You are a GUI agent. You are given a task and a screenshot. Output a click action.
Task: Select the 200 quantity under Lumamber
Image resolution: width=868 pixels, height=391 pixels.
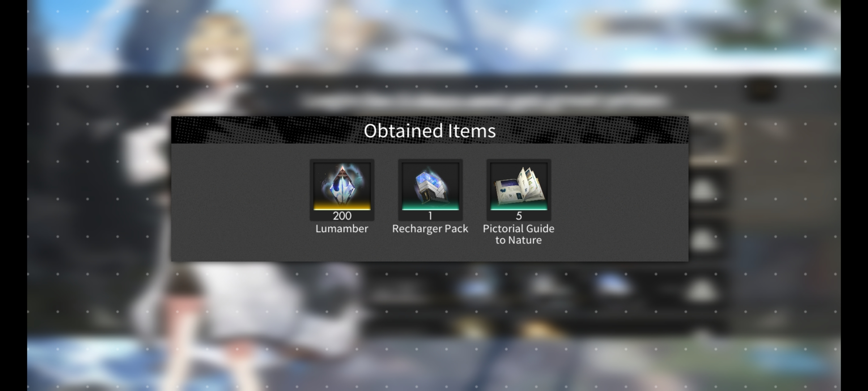342,216
